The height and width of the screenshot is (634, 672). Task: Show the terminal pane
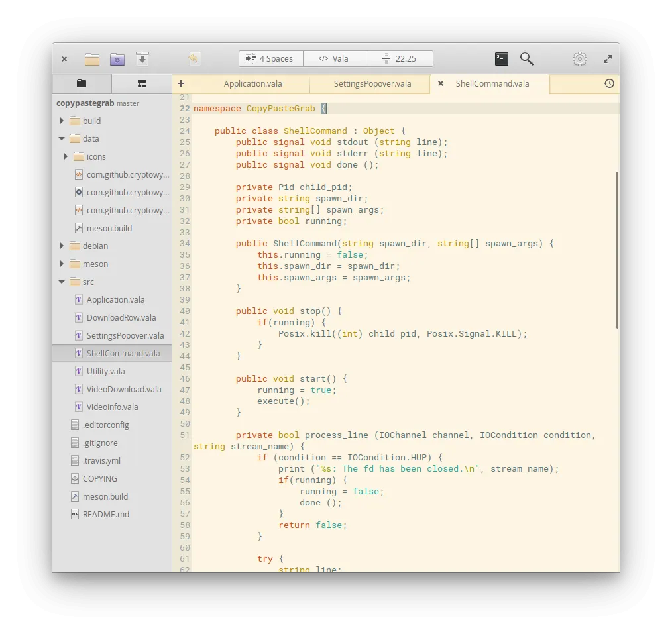(502, 59)
